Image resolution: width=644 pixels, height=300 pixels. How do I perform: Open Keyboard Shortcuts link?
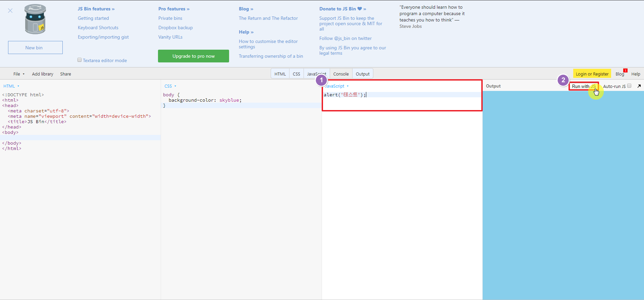(98, 28)
